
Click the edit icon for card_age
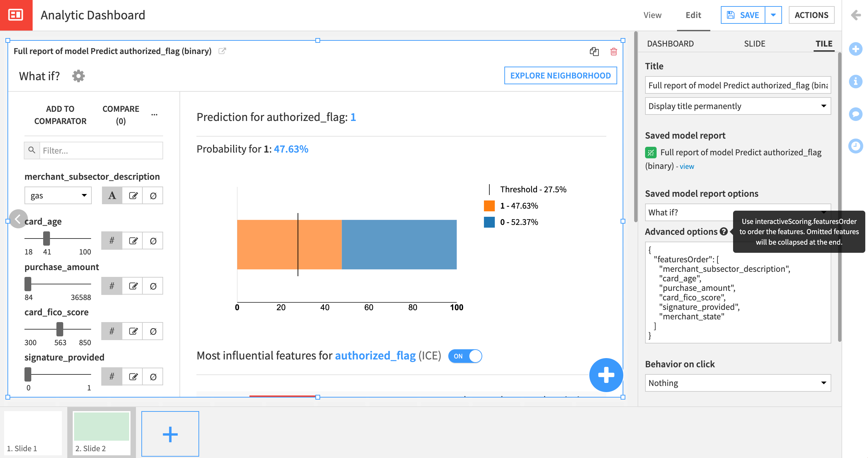[133, 241]
